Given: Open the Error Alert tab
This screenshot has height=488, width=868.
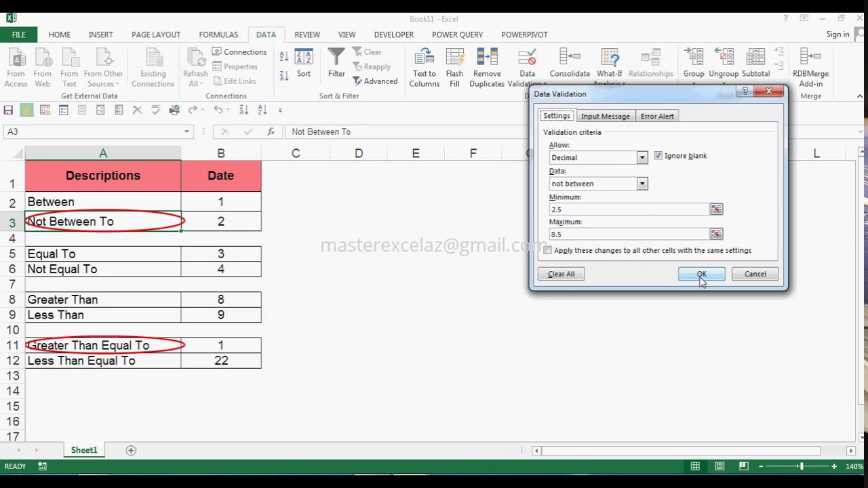Looking at the screenshot, I should point(657,117).
